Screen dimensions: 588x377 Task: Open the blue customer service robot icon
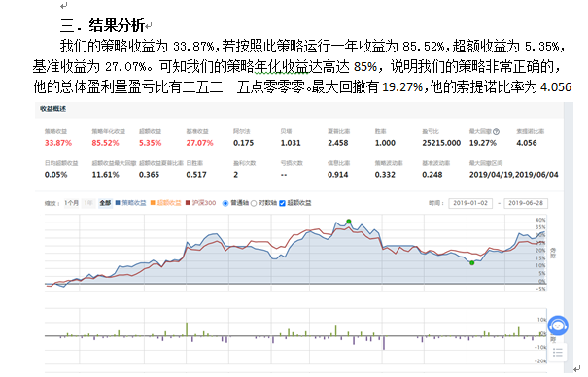tap(558, 326)
